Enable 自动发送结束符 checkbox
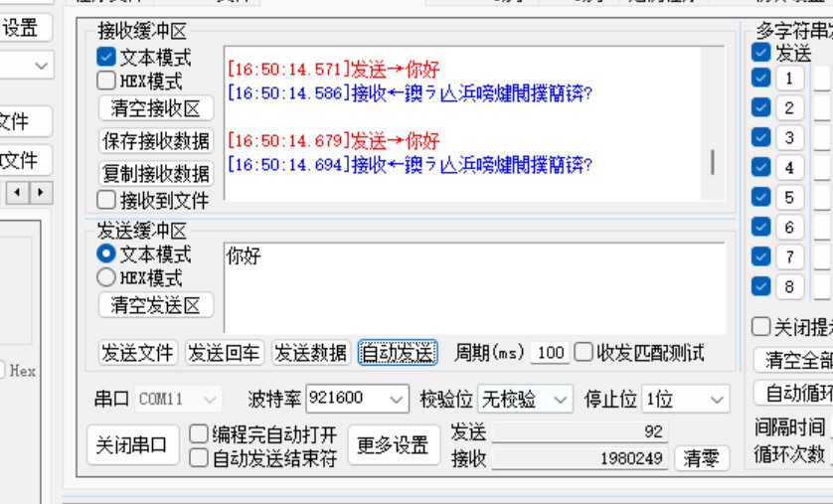833x504 pixels. (199, 458)
